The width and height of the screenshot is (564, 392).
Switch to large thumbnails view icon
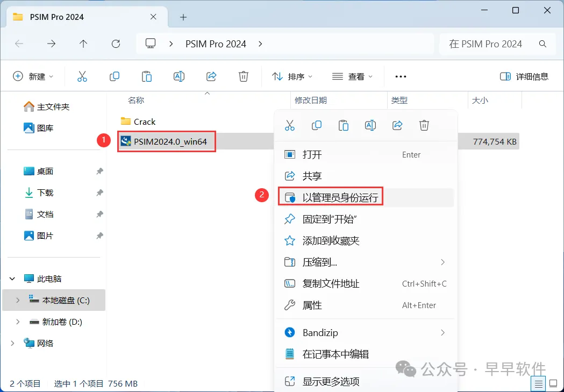[x=554, y=384]
